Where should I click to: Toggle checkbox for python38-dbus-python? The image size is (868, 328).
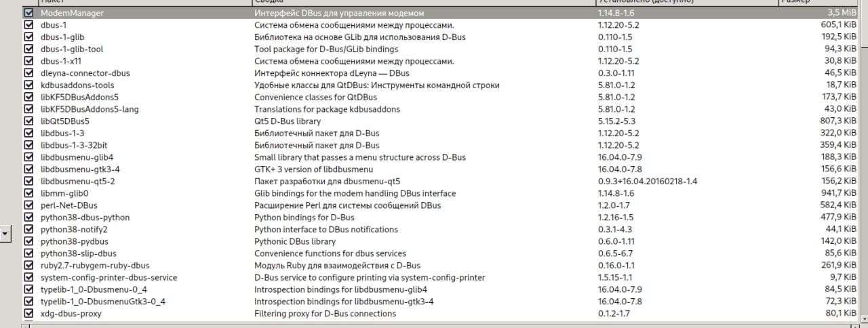pyautogui.click(x=28, y=218)
